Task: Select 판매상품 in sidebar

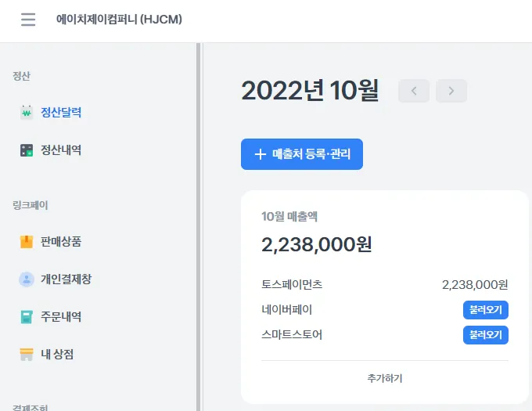Action: coord(61,242)
